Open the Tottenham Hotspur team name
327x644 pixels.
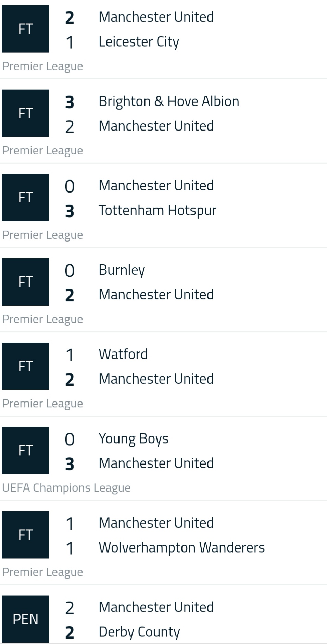[158, 210]
